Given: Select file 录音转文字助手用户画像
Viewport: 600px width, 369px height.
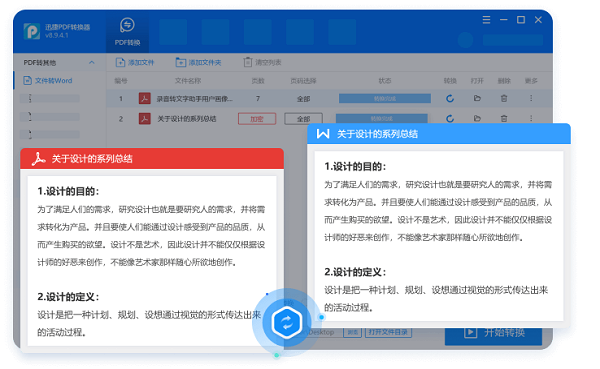Looking at the screenshot, I should pos(194,99).
